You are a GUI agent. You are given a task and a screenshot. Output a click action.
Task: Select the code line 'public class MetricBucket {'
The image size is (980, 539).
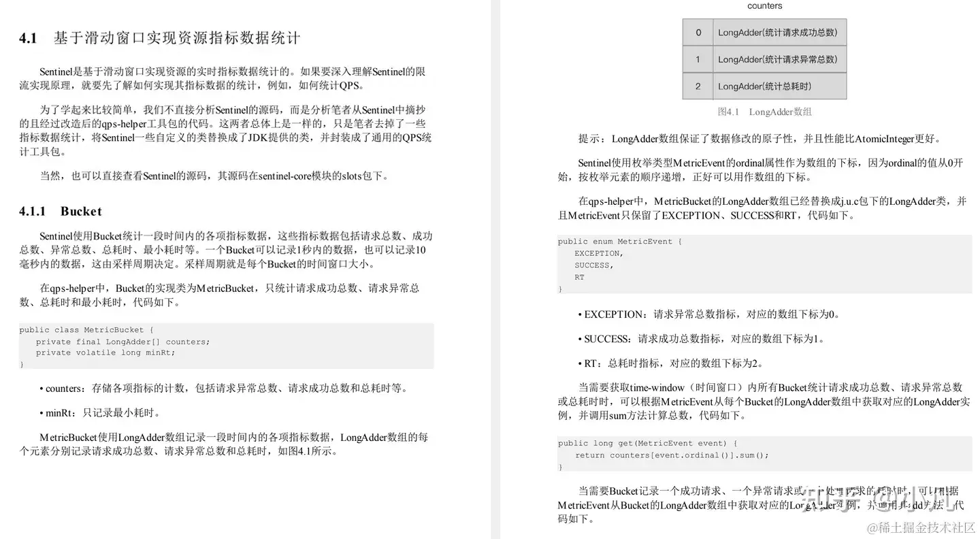tap(86, 330)
